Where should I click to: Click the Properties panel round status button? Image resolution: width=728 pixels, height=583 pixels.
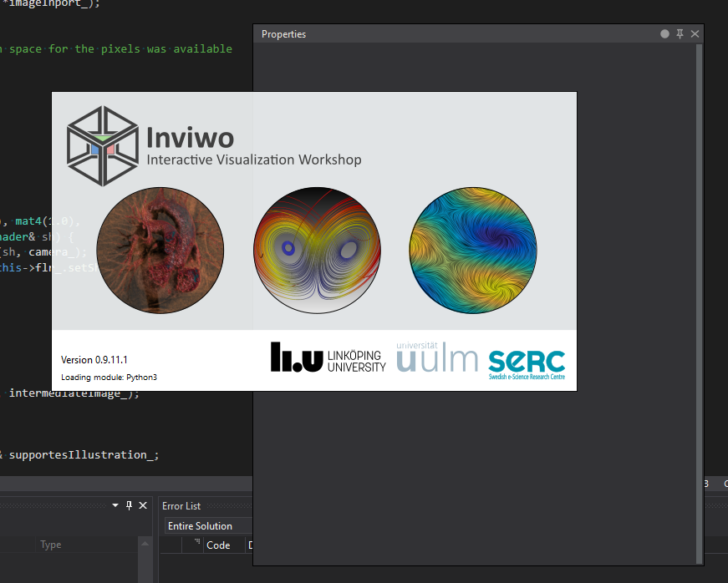pyautogui.click(x=664, y=34)
